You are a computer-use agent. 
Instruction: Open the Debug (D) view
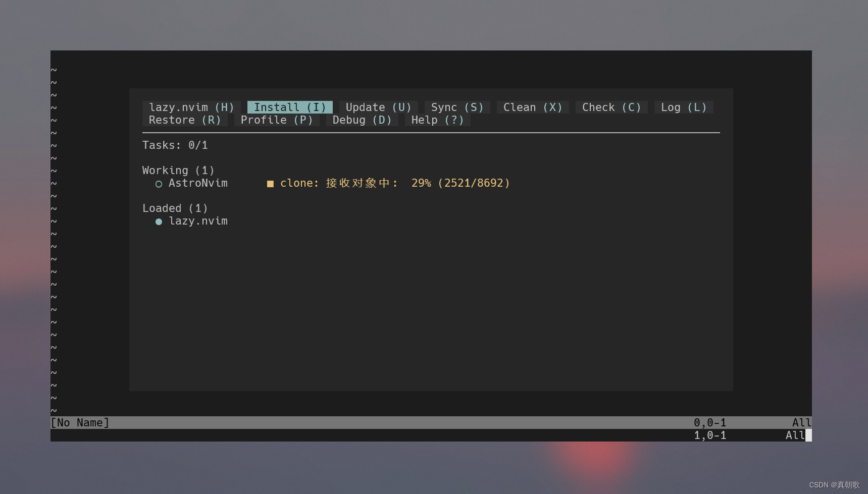362,120
